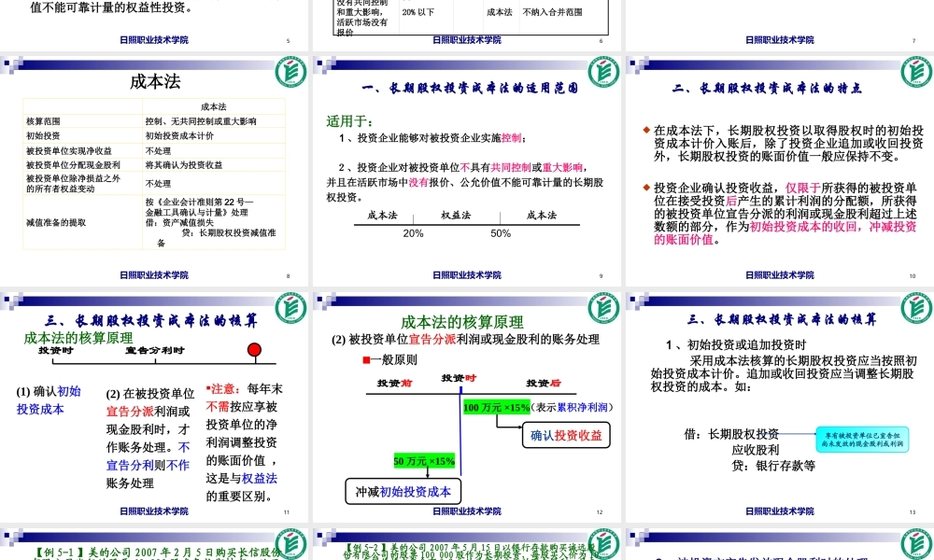Click the school logo on slide 9
Screen dimensions: 934x560
(x=603, y=72)
